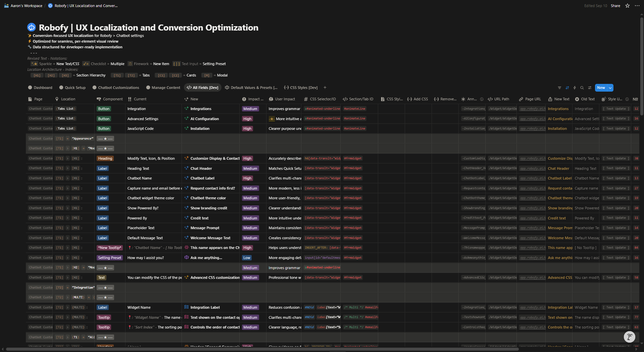Open the three-dots page menu

point(637,6)
